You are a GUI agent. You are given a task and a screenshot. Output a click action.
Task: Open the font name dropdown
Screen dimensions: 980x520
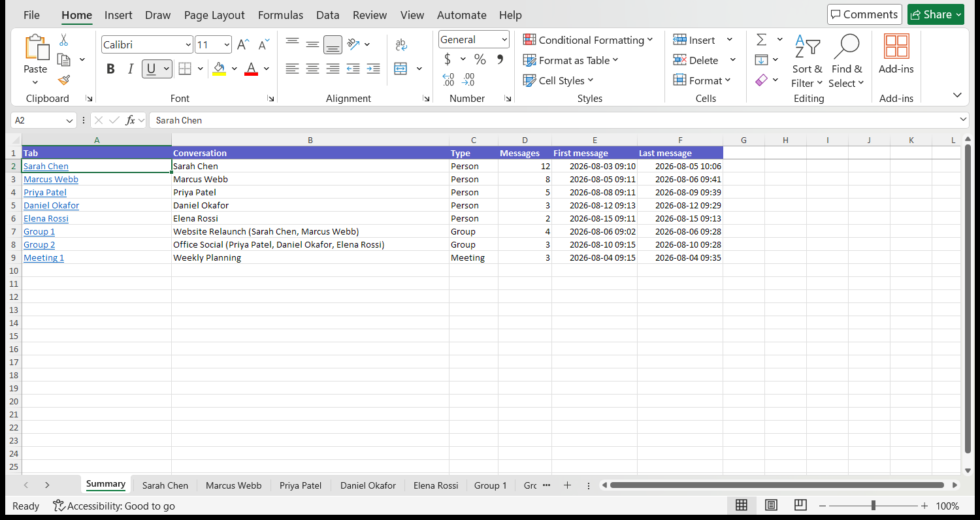coord(188,45)
